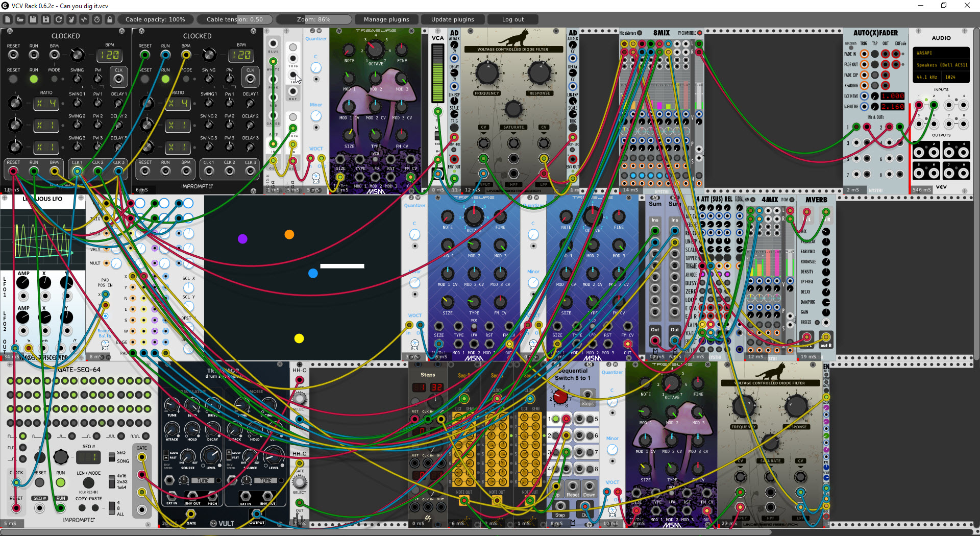This screenshot has height=536, width=980.
Task: Click the Manage plugins button
Action: point(386,19)
